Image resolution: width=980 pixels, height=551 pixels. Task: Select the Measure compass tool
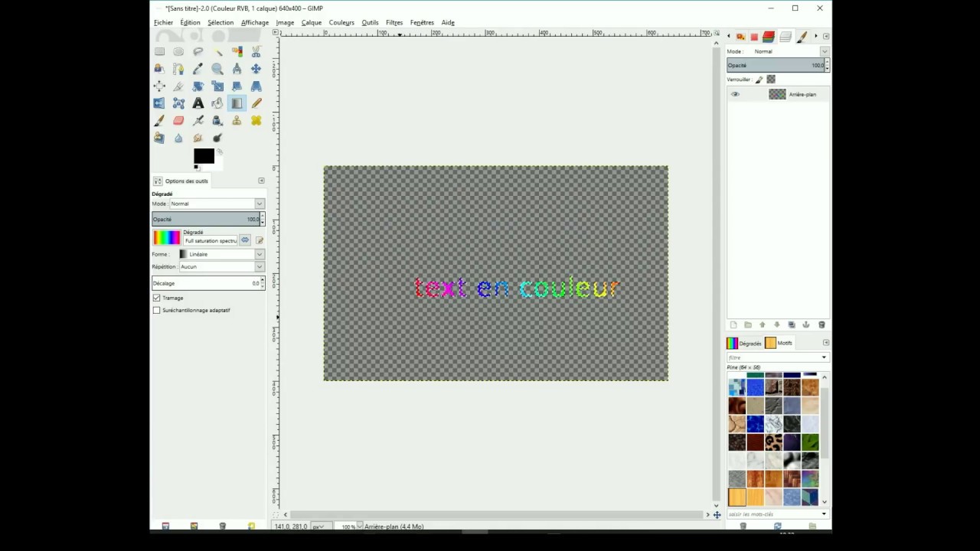point(237,69)
